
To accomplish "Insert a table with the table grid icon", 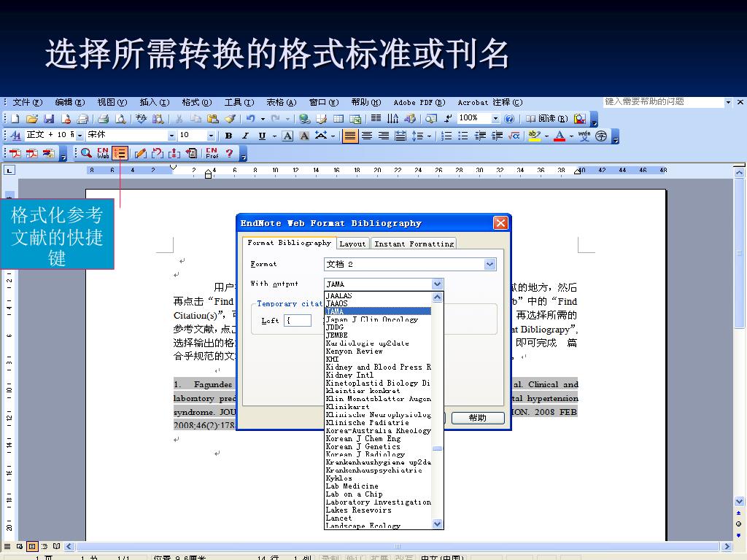I will point(338,119).
